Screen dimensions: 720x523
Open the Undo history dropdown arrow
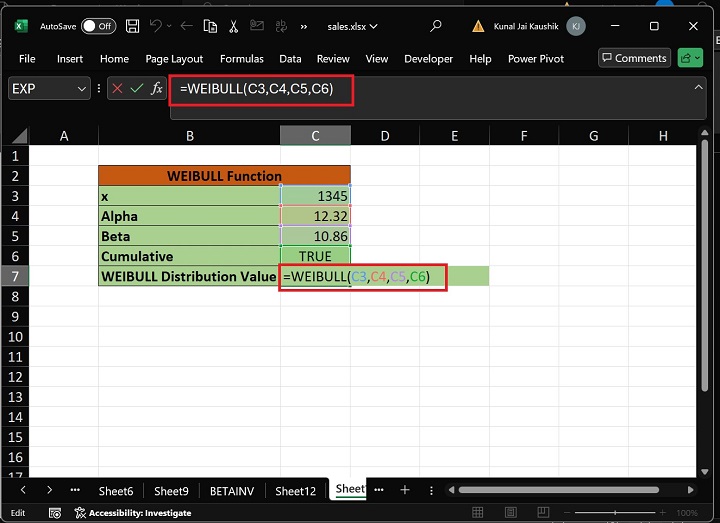point(169,26)
